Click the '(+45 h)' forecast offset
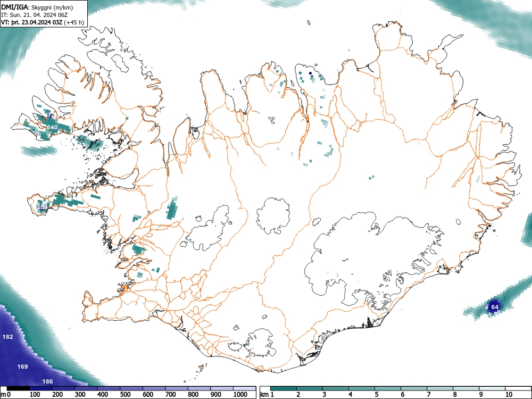The width and height of the screenshot is (532, 399). point(74,23)
